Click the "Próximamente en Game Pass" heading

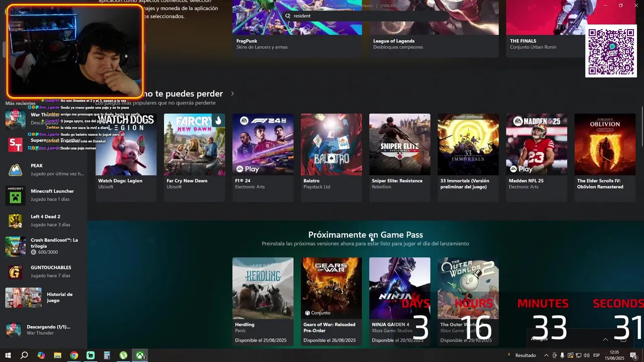[365, 235]
